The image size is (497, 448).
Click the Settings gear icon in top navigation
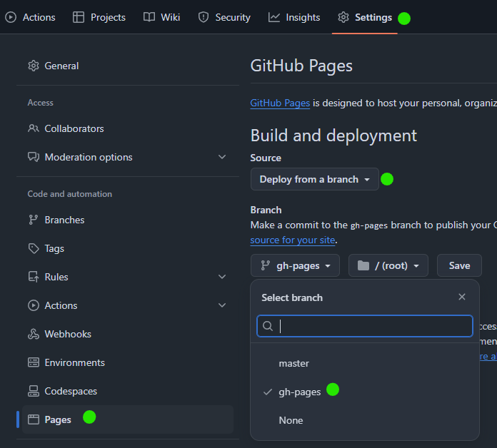click(343, 17)
